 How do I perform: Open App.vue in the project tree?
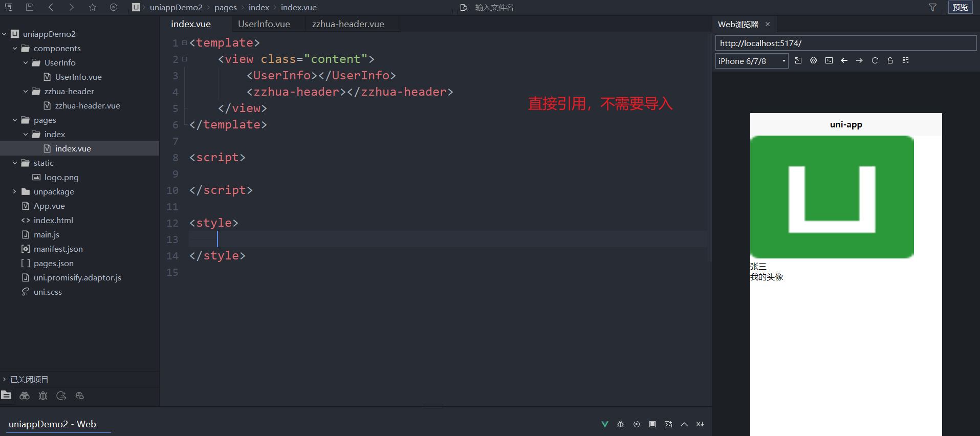coord(49,206)
